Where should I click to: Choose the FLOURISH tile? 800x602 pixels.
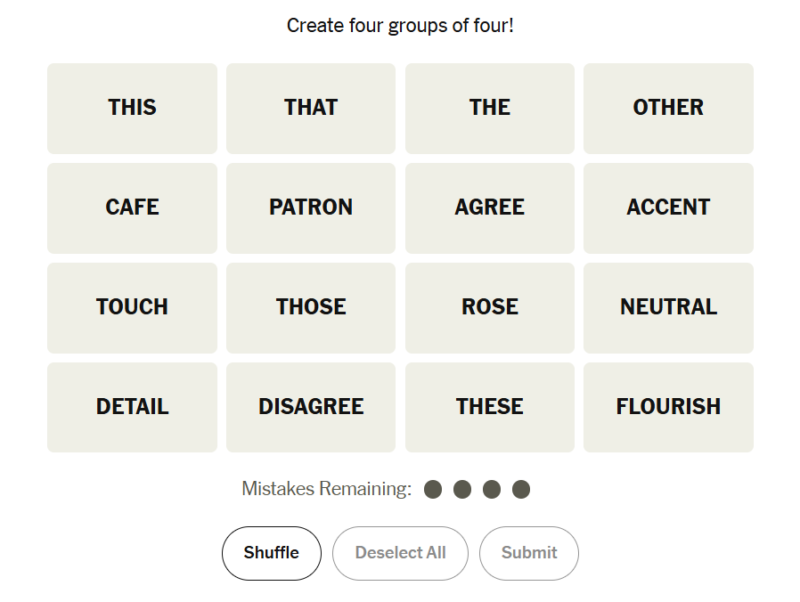pos(668,407)
